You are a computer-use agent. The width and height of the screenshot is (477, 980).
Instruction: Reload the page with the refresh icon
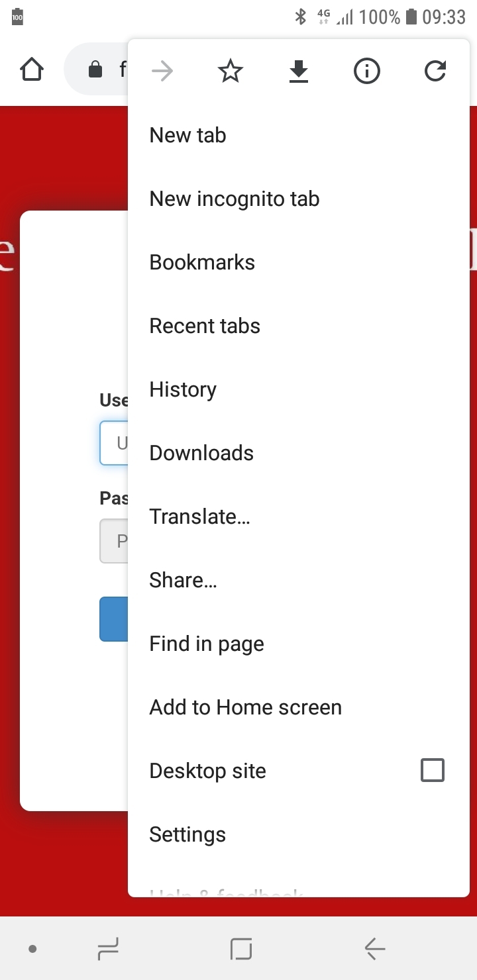[x=435, y=71]
